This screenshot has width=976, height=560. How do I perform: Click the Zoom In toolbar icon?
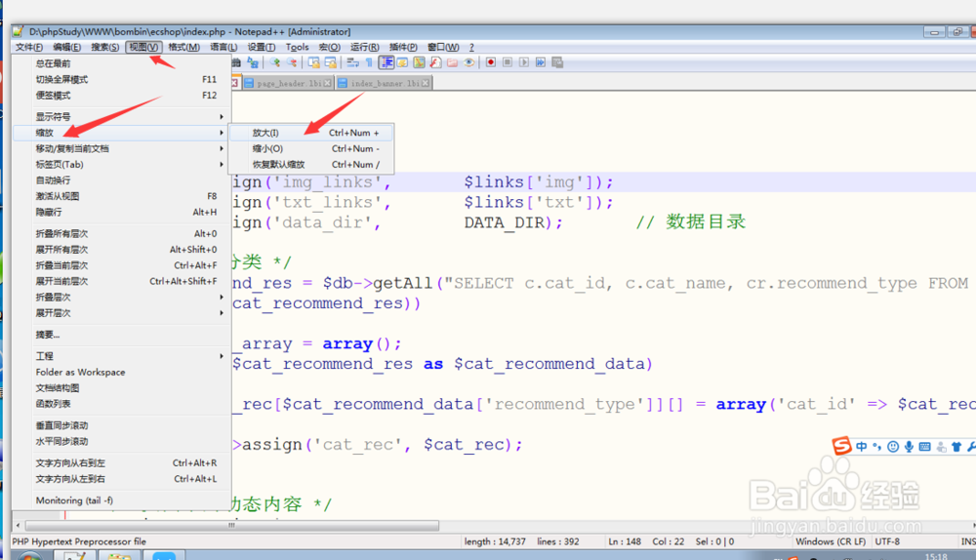274,62
